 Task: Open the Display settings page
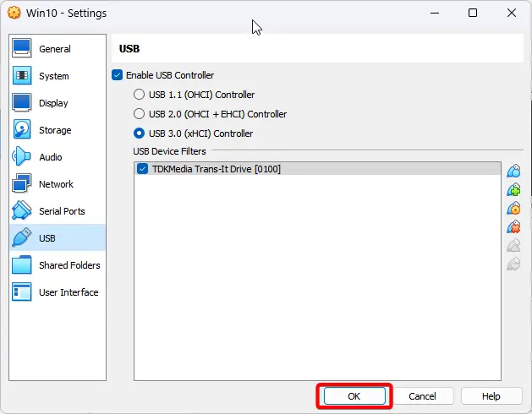pos(58,103)
